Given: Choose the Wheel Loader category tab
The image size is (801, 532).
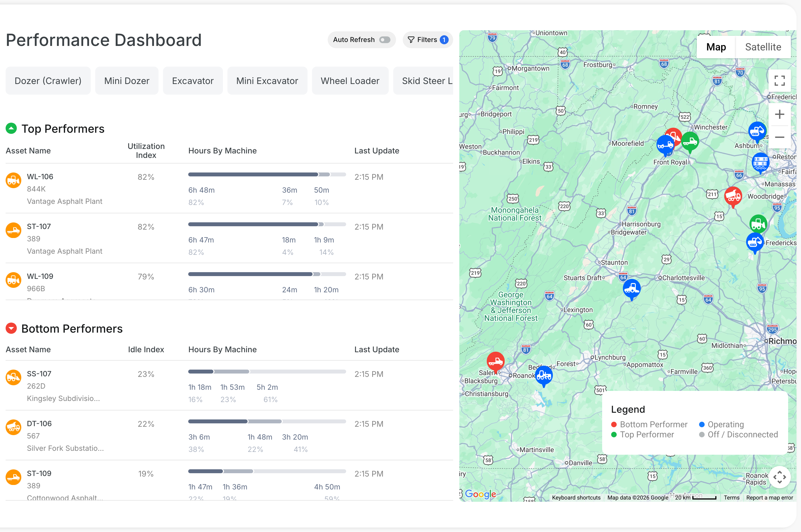Looking at the screenshot, I should point(350,81).
